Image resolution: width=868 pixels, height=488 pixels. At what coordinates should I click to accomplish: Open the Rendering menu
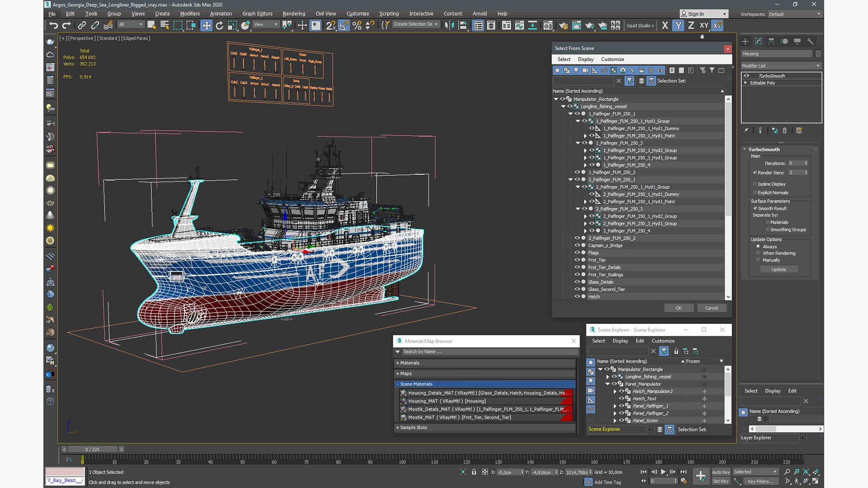click(x=294, y=14)
